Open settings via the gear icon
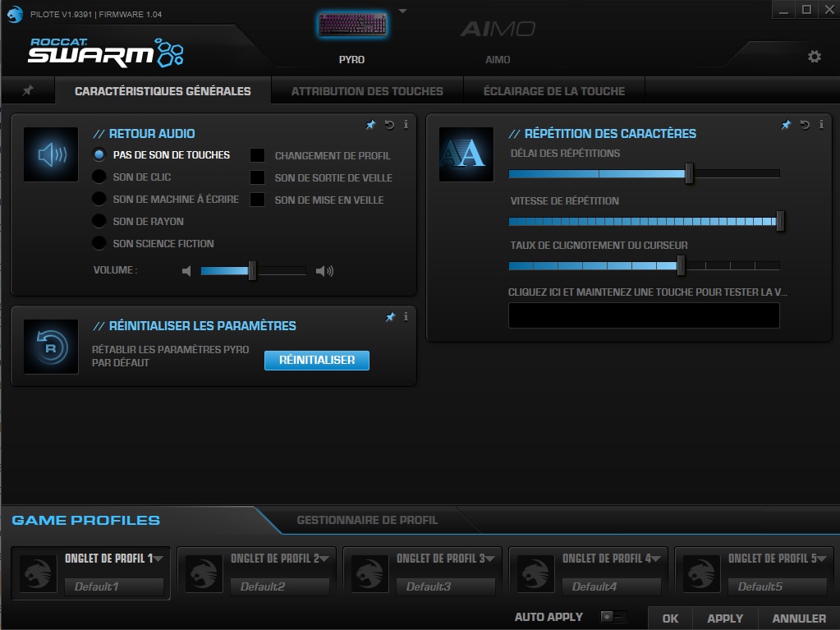Image resolution: width=840 pixels, height=630 pixels. click(x=813, y=56)
